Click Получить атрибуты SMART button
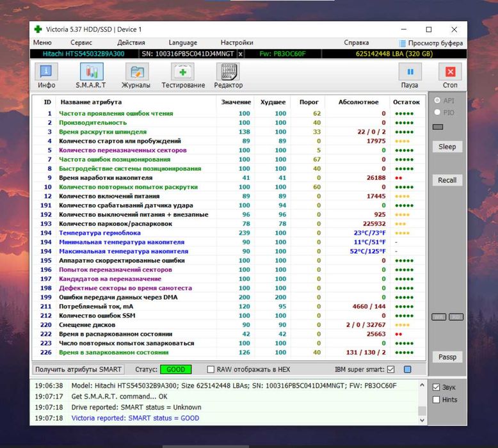 tap(78, 369)
